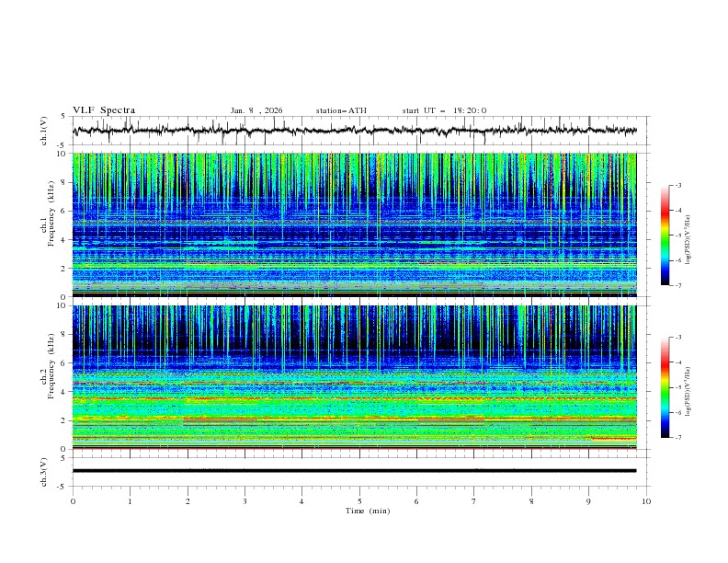This screenshot has height=563, width=728.
Task: Click the 1 minute tick label on time axis
Action: [130, 500]
